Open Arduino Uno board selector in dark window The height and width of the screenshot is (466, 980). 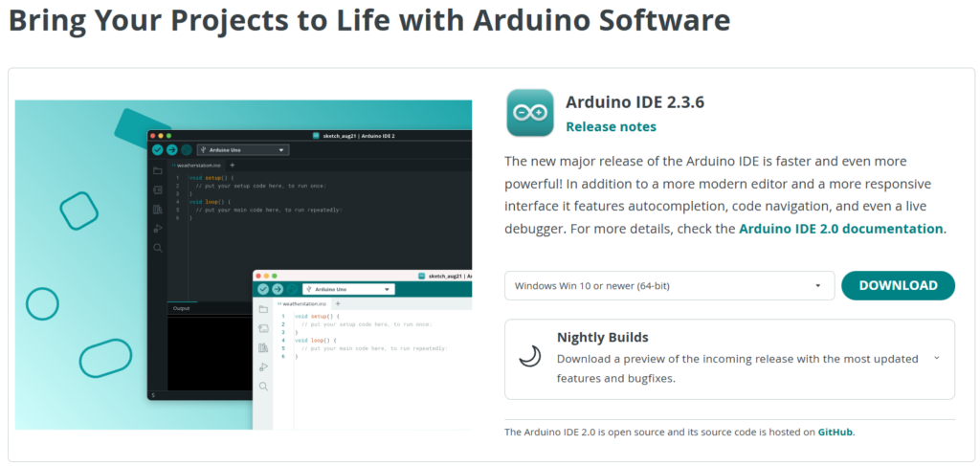tap(242, 150)
